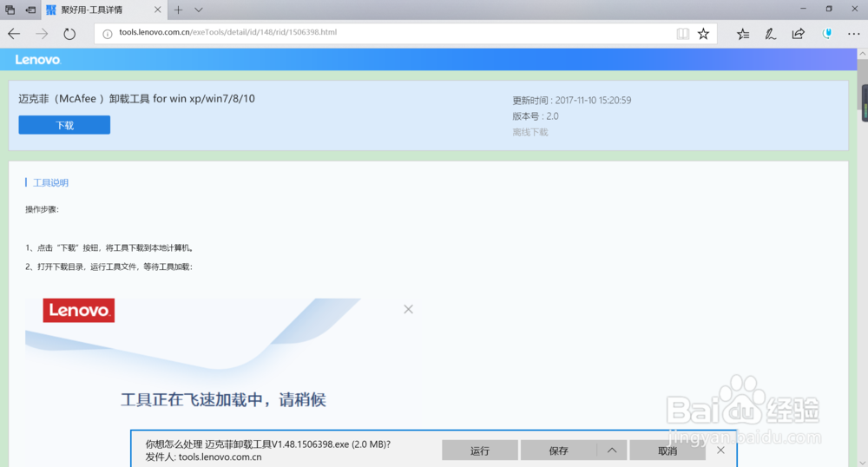The width and height of the screenshot is (868, 467).
Task: Go back to the previous page
Action: click(14, 34)
